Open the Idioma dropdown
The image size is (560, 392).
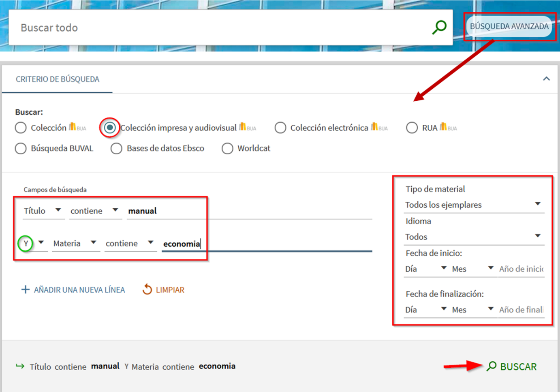pos(474,237)
